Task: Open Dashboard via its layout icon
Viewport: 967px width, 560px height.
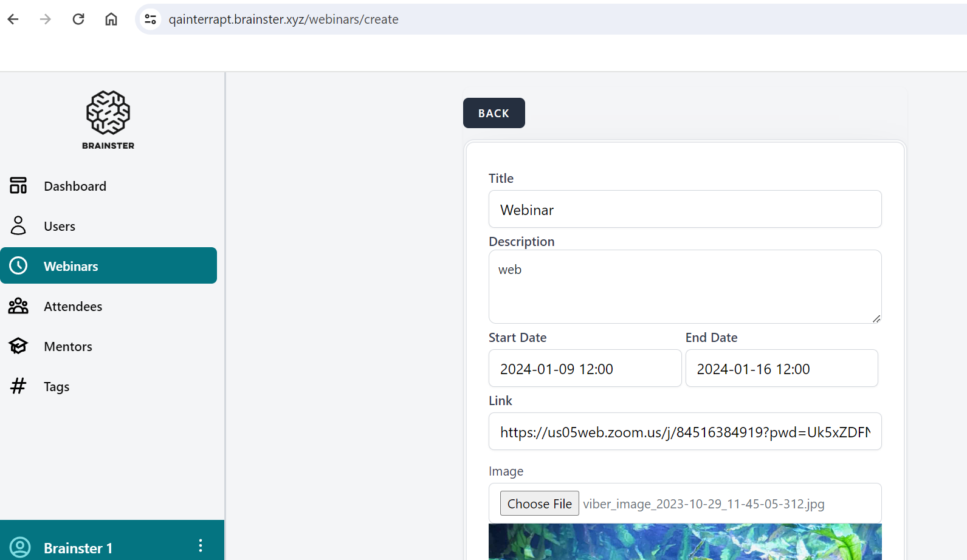Action: click(18, 186)
